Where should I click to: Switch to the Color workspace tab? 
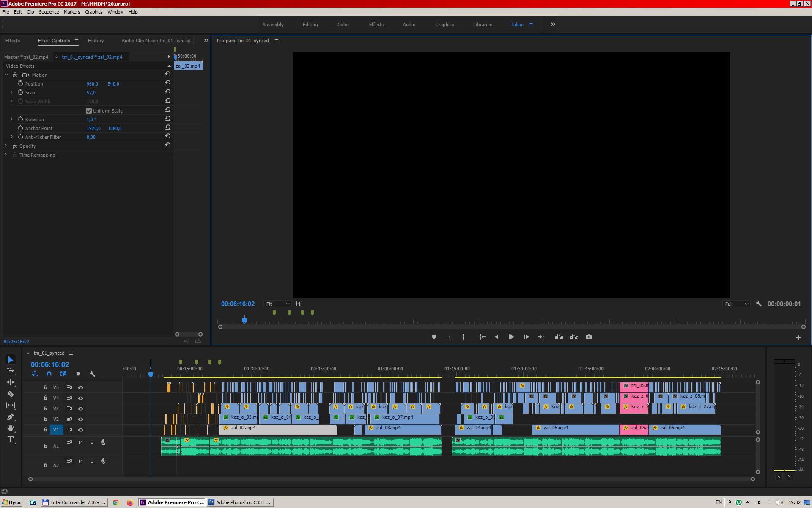pyautogui.click(x=343, y=25)
